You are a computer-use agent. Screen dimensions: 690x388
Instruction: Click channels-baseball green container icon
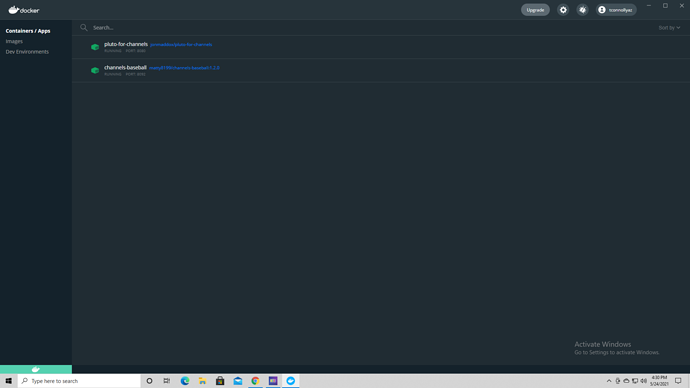[x=95, y=70]
